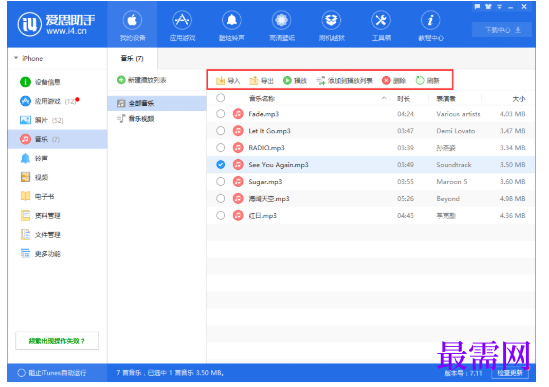Image resolution: width=549 pixels, height=387 pixels.
Task: Check the 红日.mp3 row checkbox
Action: pyautogui.click(x=221, y=215)
